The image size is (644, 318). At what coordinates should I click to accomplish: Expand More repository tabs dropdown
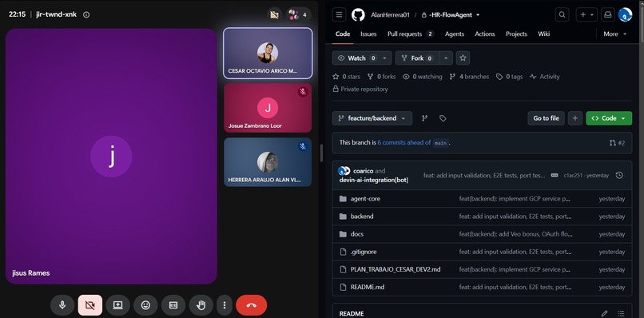tap(615, 34)
